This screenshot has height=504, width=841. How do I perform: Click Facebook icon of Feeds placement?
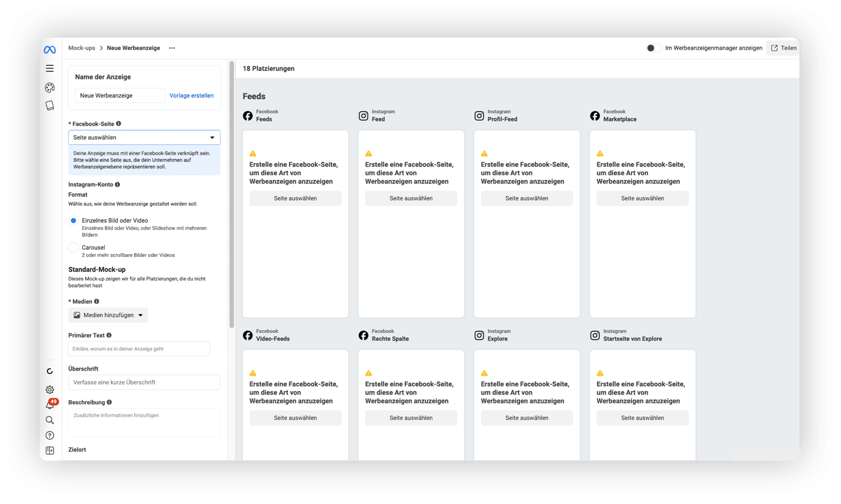248,116
